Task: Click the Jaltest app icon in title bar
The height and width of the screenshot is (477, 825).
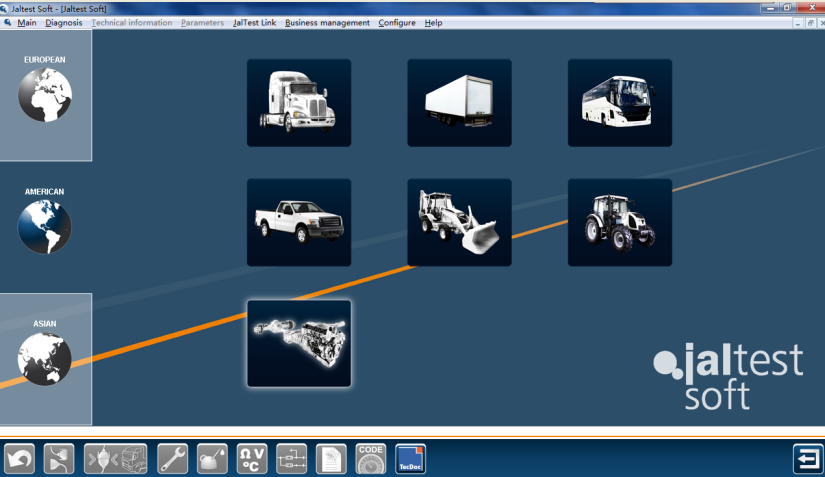Action: click(4, 8)
